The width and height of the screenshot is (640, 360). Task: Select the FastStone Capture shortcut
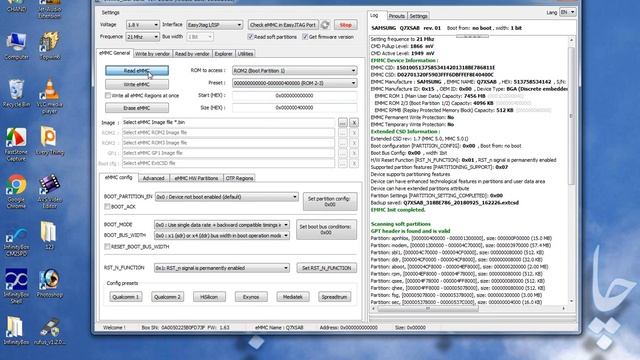click(16, 144)
